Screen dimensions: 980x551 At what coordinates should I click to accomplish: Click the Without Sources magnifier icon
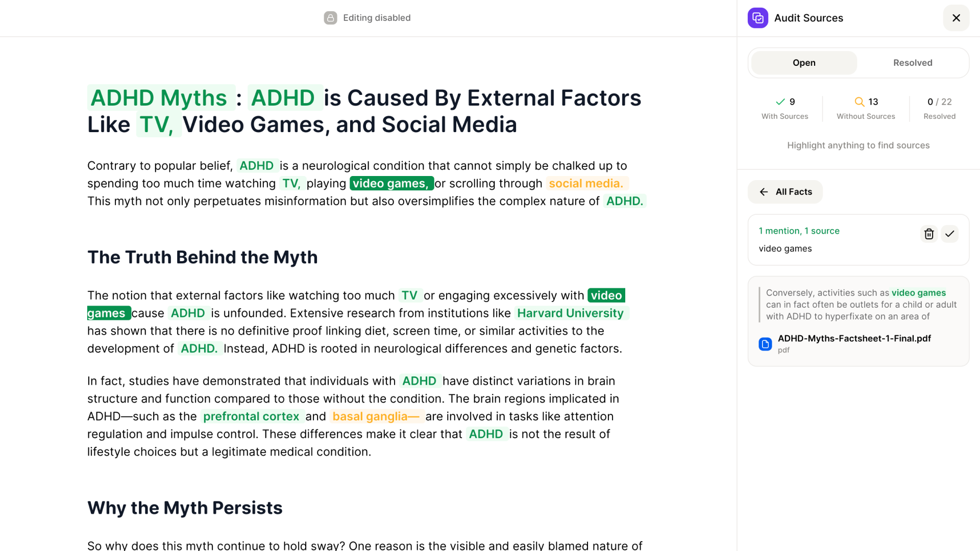click(859, 102)
